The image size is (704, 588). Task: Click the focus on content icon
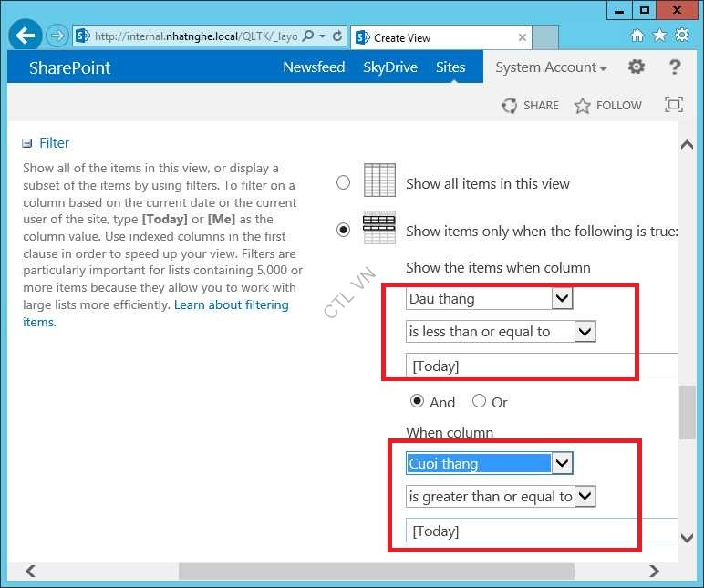[x=673, y=105]
